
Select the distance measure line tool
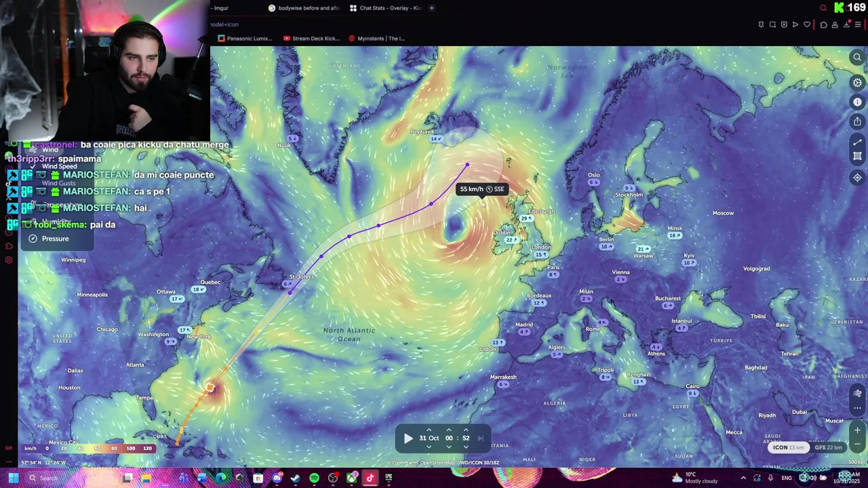click(857, 142)
